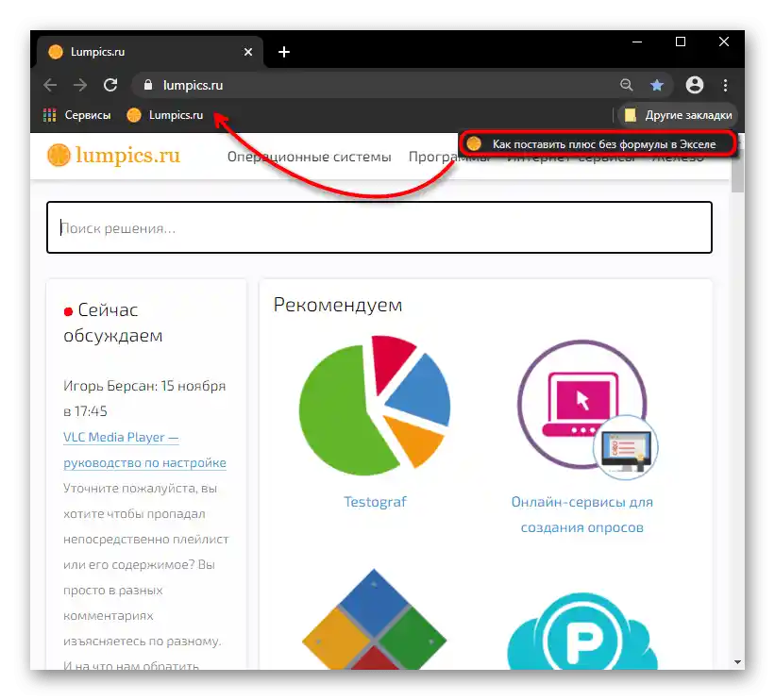Maximize the browser window
This screenshot has height=700, width=775.
[681, 42]
